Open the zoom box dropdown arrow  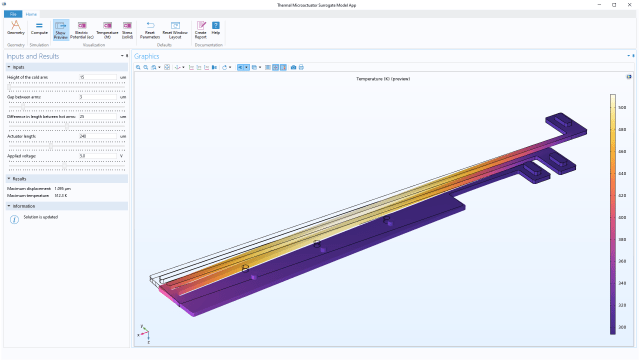pyautogui.click(x=160, y=67)
